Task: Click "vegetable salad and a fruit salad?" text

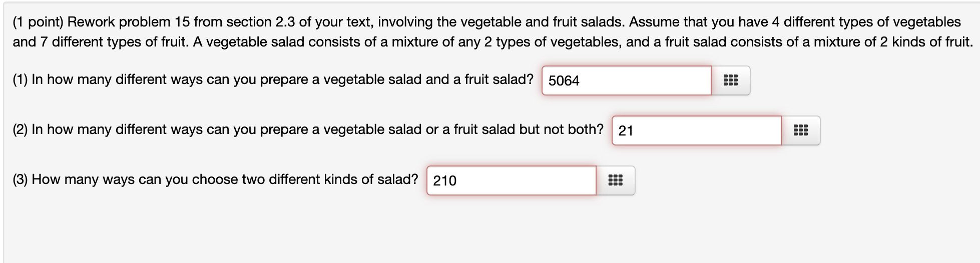Action: tap(428, 79)
